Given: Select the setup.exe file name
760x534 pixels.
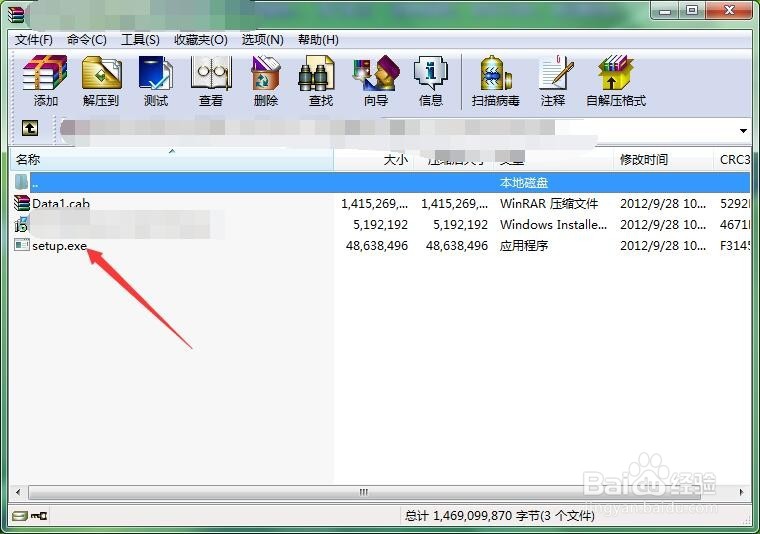Looking at the screenshot, I should point(60,246).
